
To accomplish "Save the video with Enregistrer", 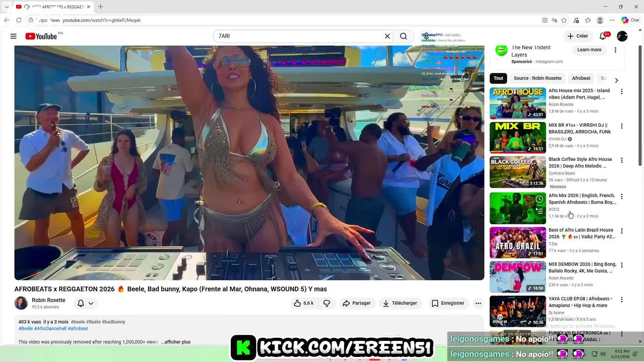I will tap(448, 303).
